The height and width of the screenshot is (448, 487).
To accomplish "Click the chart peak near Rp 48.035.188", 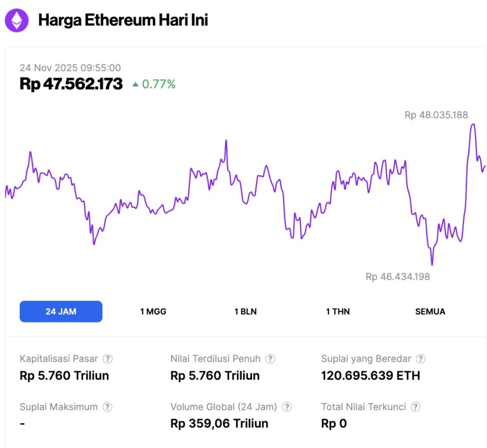I will [x=473, y=124].
